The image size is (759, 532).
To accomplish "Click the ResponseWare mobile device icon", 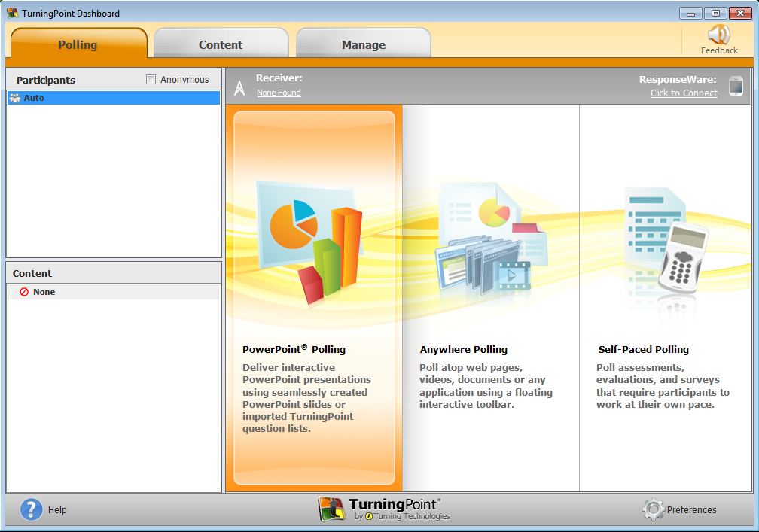I will [736, 86].
